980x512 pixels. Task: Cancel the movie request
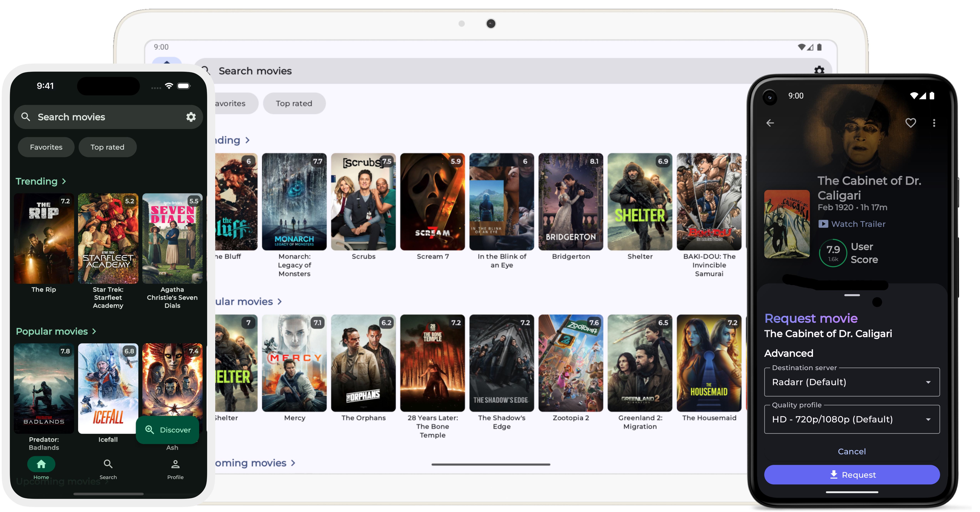pyautogui.click(x=852, y=452)
